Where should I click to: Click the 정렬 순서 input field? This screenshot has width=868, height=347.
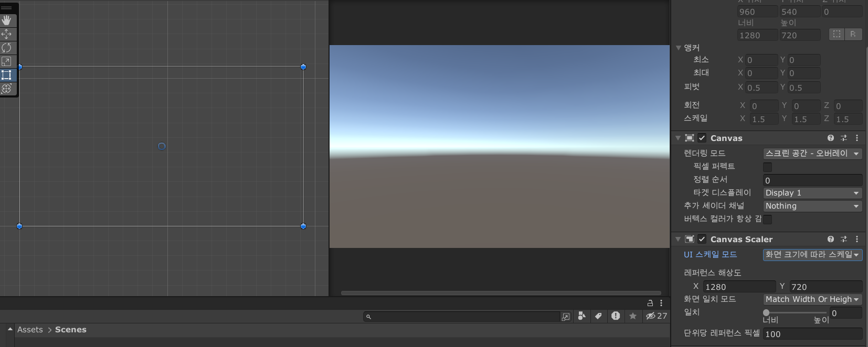click(812, 180)
